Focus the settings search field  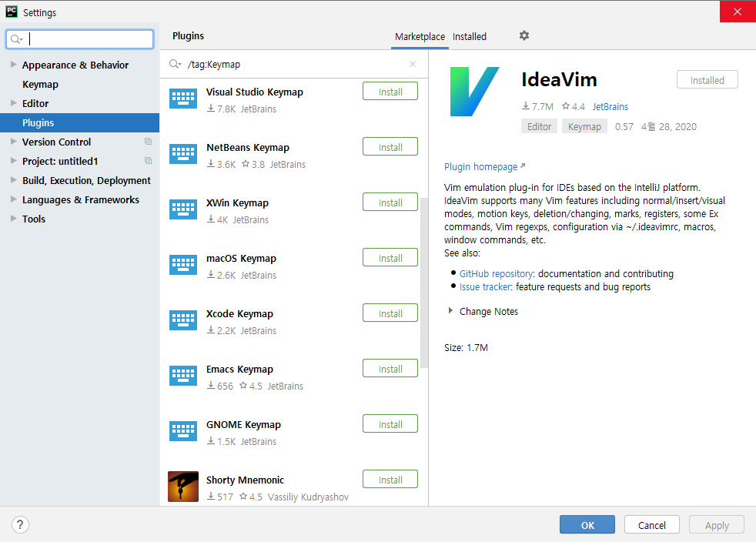point(79,39)
